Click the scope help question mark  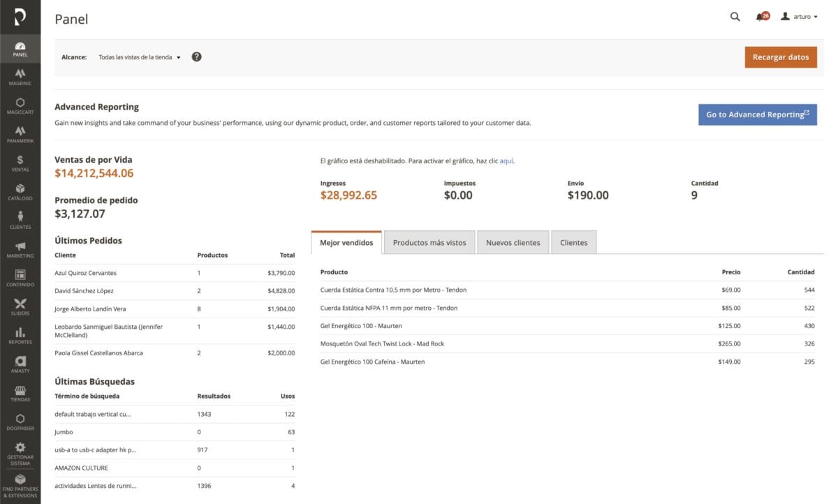[x=196, y=57]
